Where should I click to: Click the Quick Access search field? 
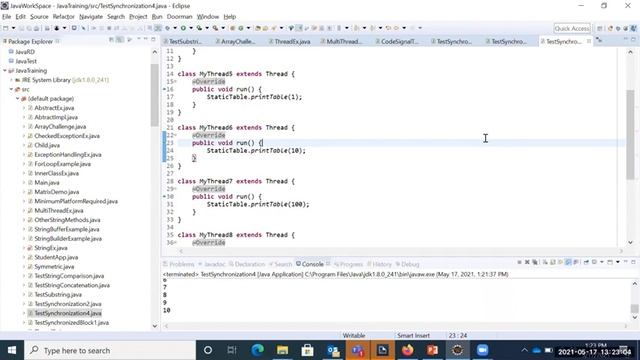pos(572,28)
